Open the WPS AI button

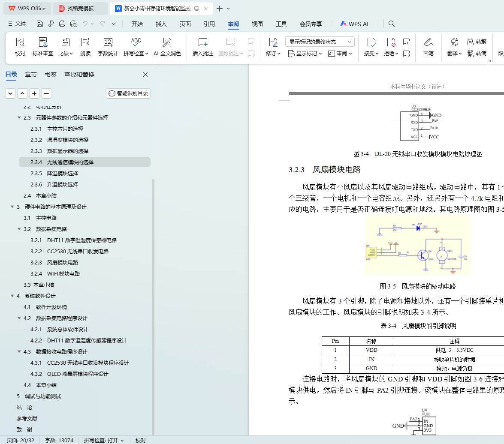355,24
